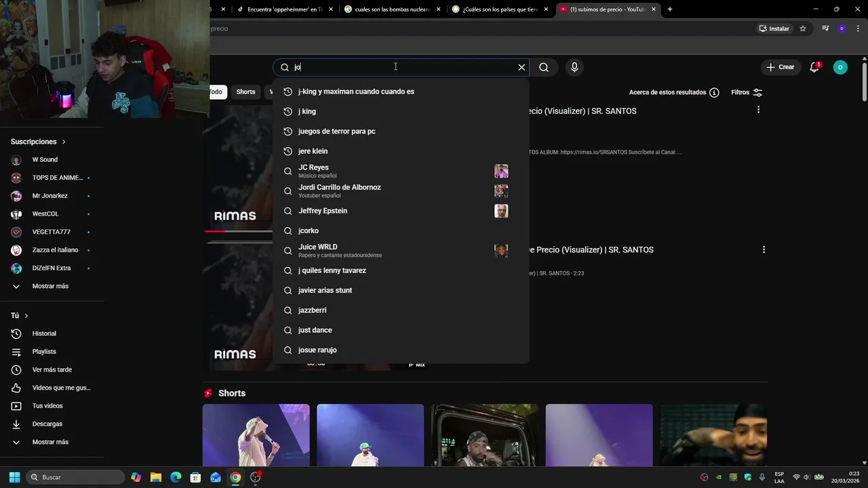
Task: Select the 'jcorko' suggestion
Action: pyautogui.click(x=401, y=230)
